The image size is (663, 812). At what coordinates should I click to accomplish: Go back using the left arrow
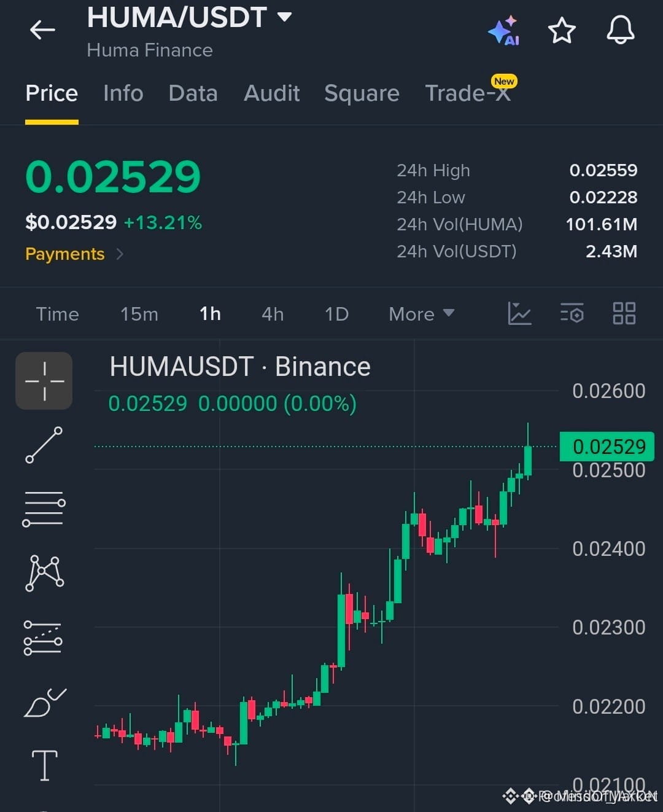click(x=42, y=29)
